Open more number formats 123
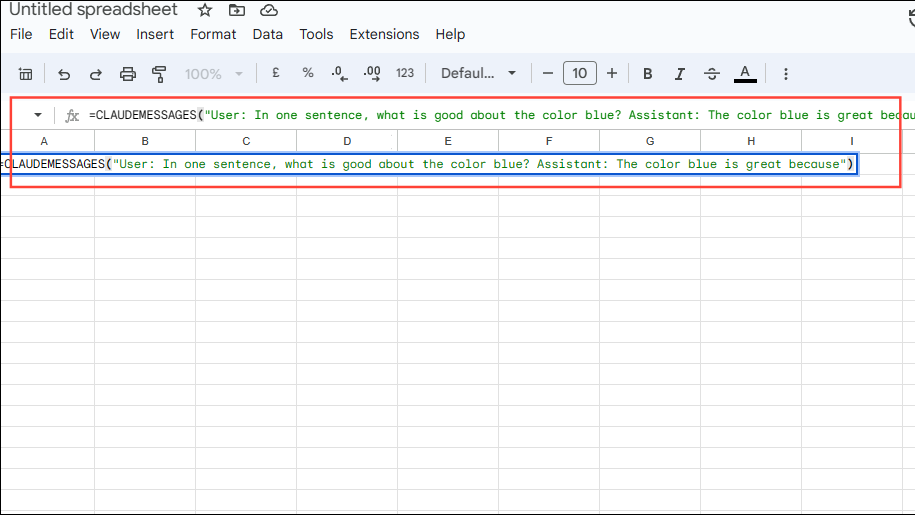 click(x=405, y=73)
